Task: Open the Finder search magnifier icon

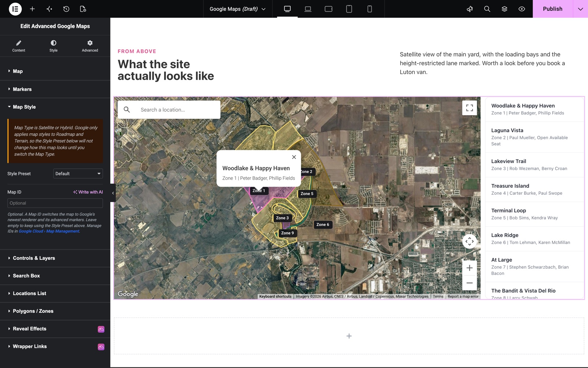Action: [487, 9]
